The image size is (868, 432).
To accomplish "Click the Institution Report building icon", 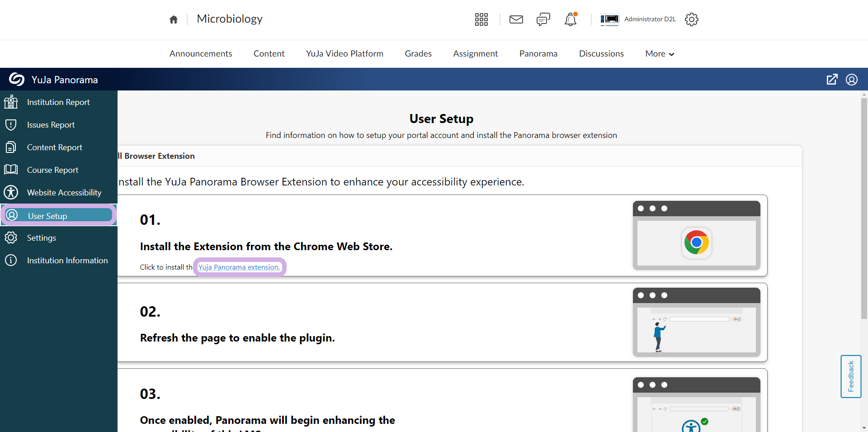I will point(11,102).
